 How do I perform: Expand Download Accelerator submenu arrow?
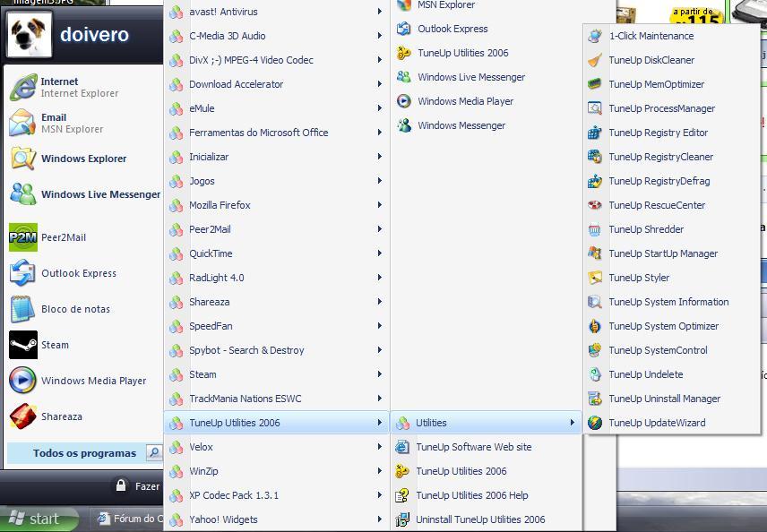point(380,84)
